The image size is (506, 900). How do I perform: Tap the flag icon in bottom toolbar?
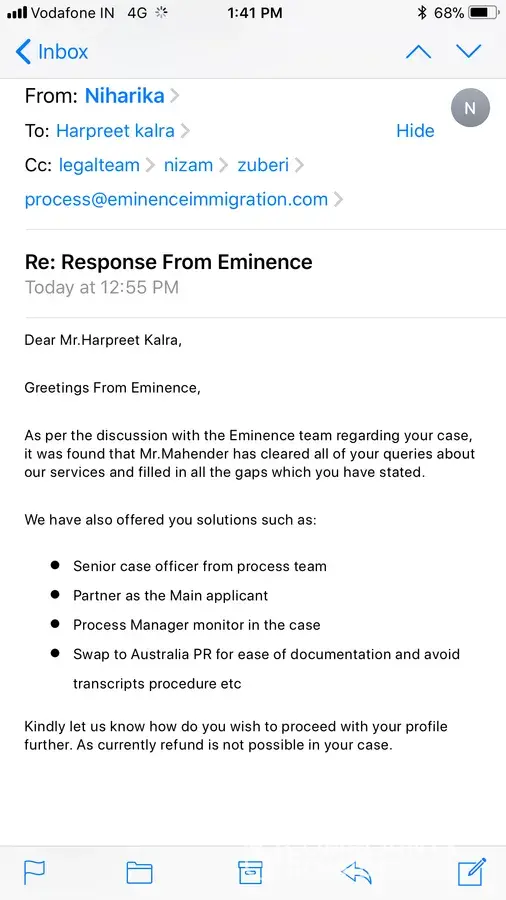(34, 872)
